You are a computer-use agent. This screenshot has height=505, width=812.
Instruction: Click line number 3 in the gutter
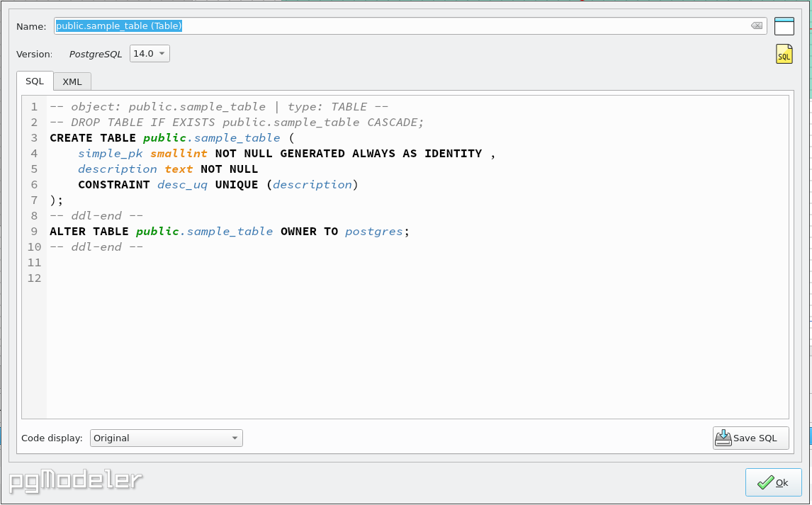click(x=33, y=137)
